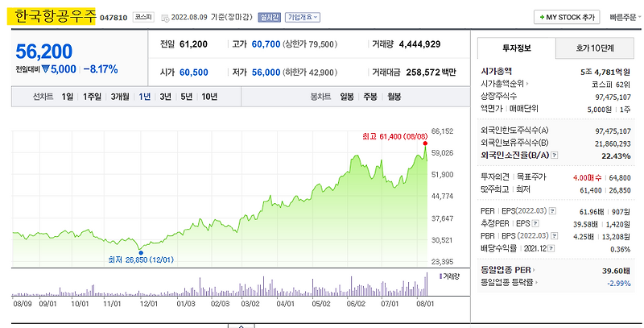Select the 3년 line chart period

coord(166,97)
